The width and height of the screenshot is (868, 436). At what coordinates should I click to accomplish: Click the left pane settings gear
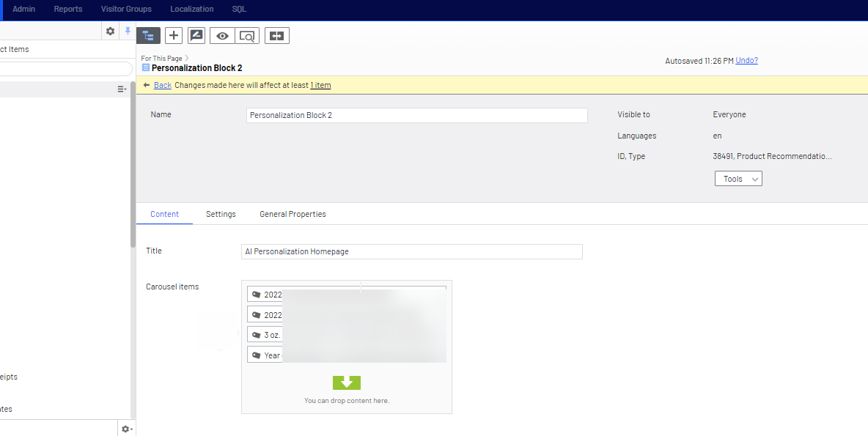(110, 31)
